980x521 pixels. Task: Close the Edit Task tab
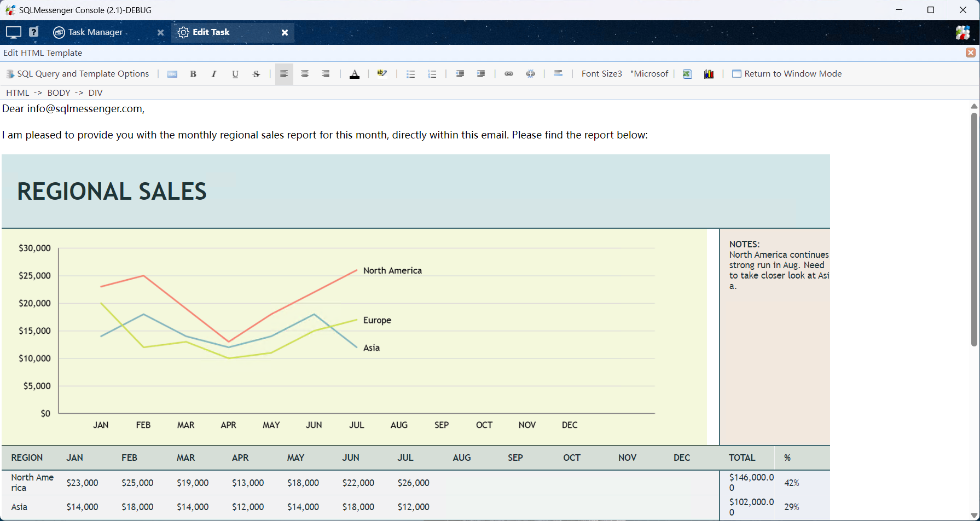[x=285, y=33]
